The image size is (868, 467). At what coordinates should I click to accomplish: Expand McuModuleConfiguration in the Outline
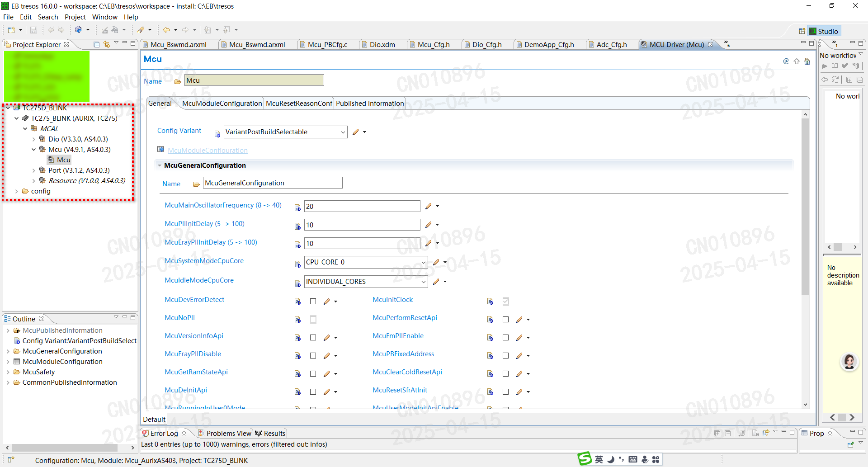8,362
